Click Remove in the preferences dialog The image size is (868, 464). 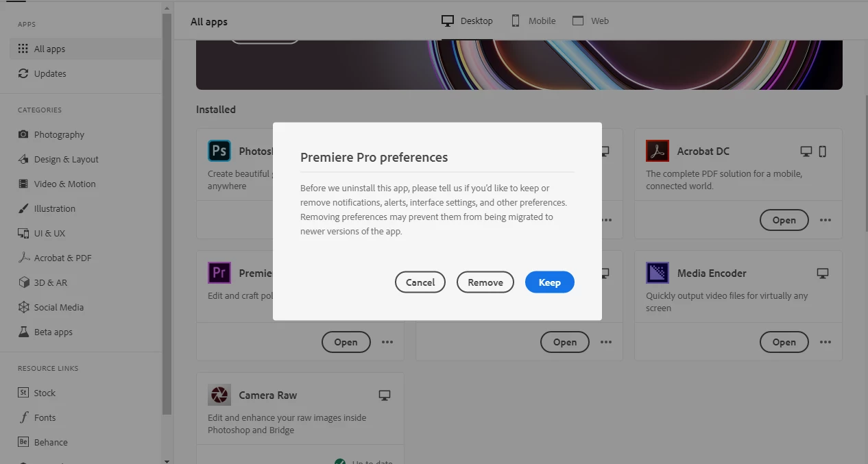485,282
